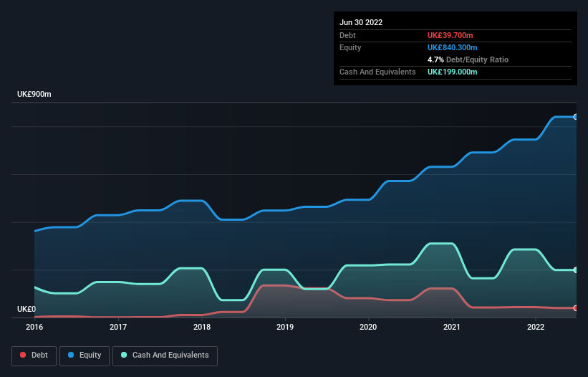The height and width of the screenshot is (377, 588).
Task: Toggle the Equity series in the legend
Action: pos(85,355)
